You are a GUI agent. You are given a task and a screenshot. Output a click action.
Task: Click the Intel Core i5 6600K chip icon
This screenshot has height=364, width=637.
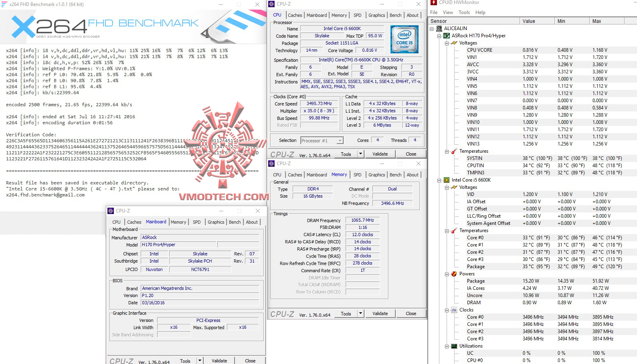pos(447,180)
